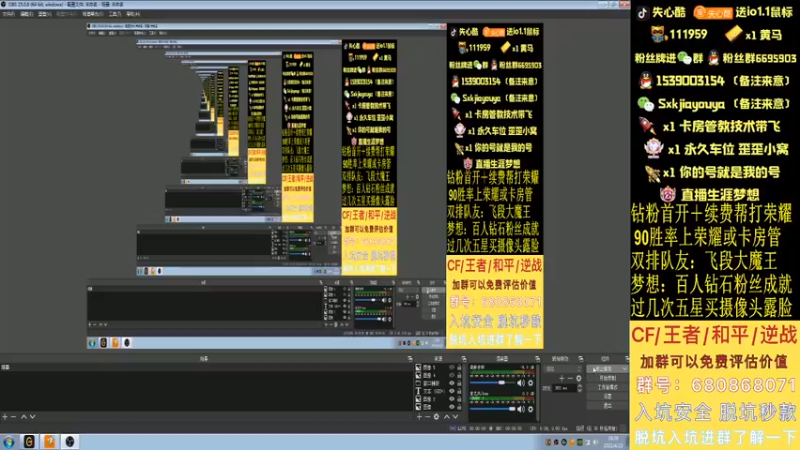Toggle visibility of text (GDI+) source
Viewport: 800px width, 450px height.
(452, 391)
